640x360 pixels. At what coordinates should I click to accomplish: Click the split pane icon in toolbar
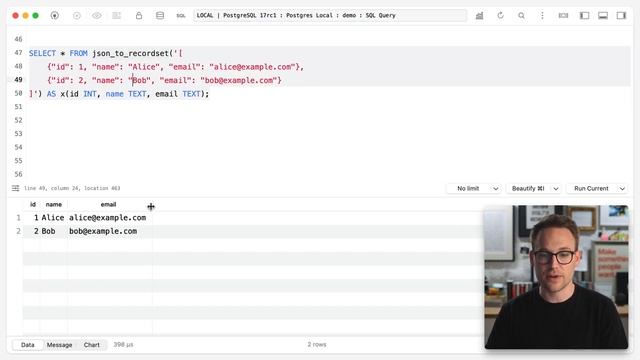(563, 16)
